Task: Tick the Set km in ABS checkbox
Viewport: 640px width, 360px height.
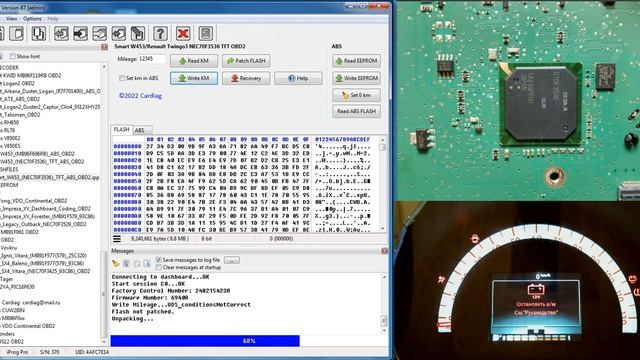Action: click(x=122, y=78)
